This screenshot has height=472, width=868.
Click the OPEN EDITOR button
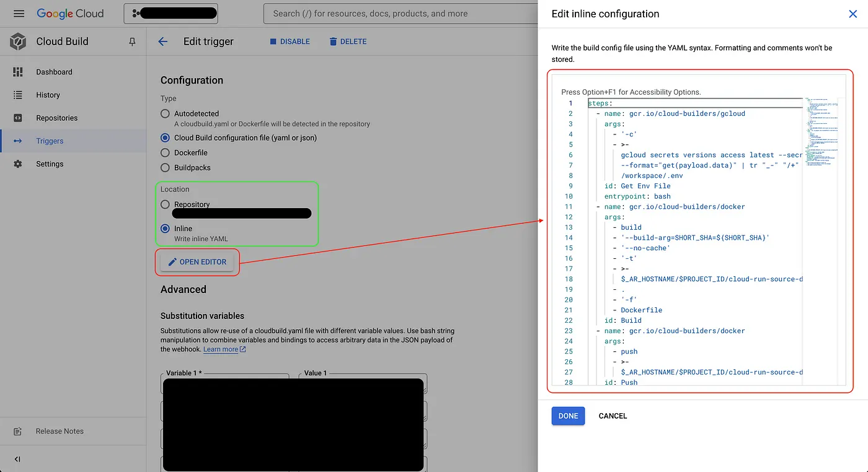[x=197, y=262]
